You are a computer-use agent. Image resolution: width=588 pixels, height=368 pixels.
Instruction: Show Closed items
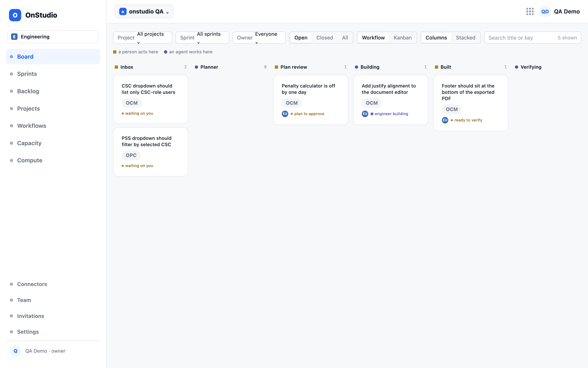pyautogui.click(x=324, y=38)
